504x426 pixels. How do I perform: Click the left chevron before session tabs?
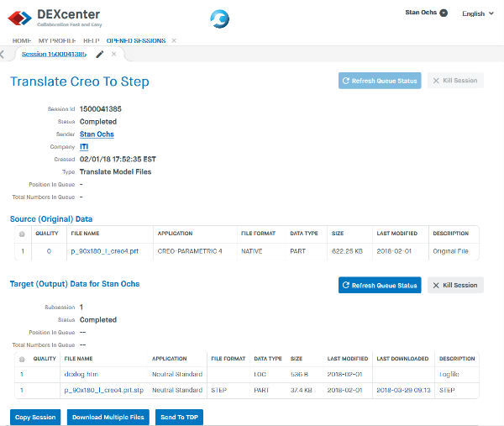coord(3,54)
